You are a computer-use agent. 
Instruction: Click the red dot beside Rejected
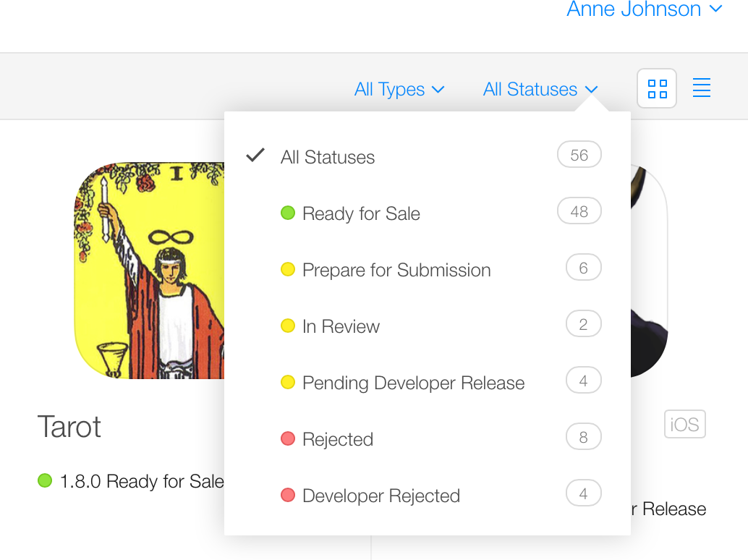[288, 439]
